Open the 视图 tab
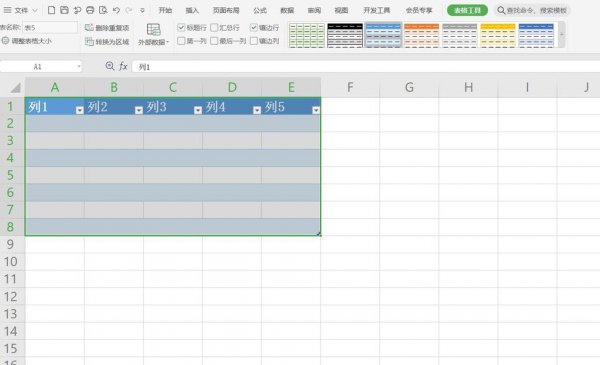Image resolution: width=600 pixels, height=365 pixels. (x=341, y=10)
